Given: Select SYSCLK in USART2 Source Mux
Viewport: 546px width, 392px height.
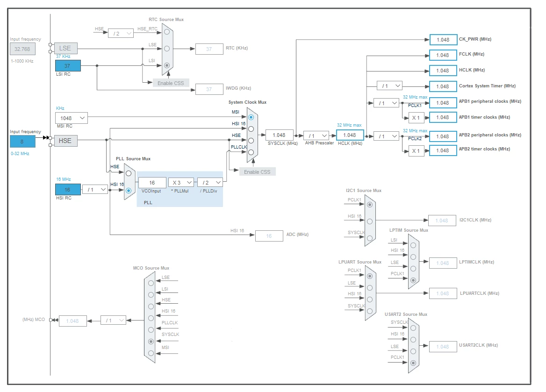Looking at the screenshot, I should (413, 328).
